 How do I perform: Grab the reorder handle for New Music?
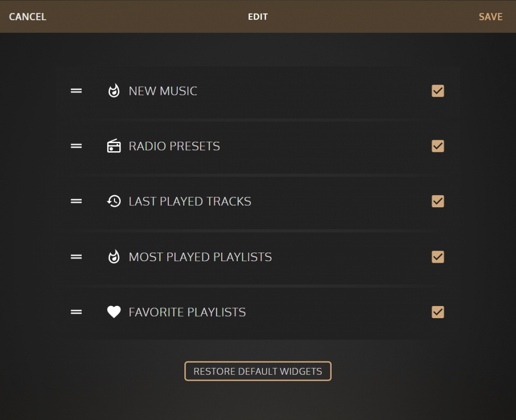[76, 91]
